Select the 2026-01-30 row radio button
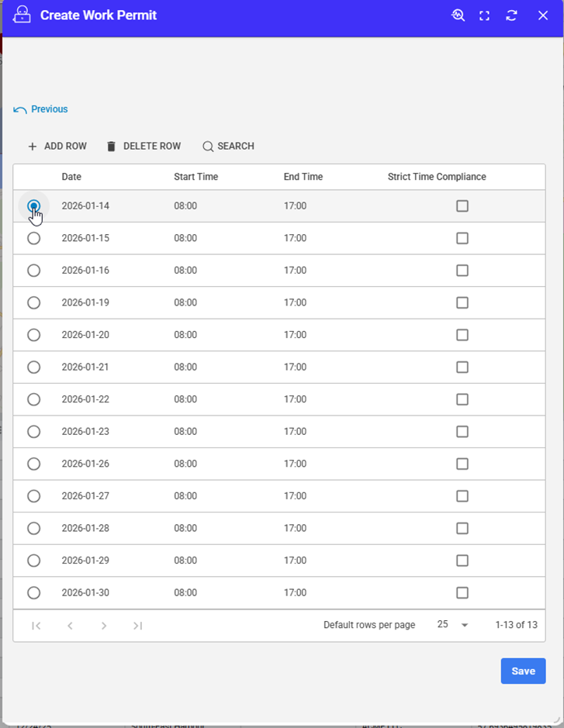564x728 pixels. click(33, 593)
